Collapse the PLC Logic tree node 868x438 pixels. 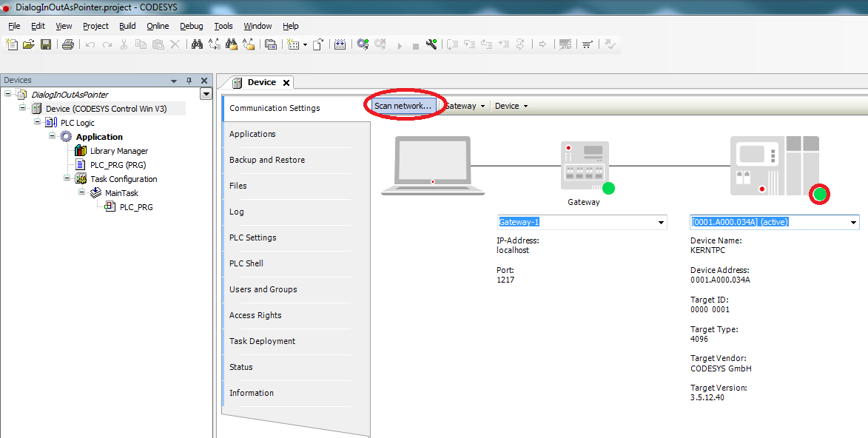click(38, 122)
